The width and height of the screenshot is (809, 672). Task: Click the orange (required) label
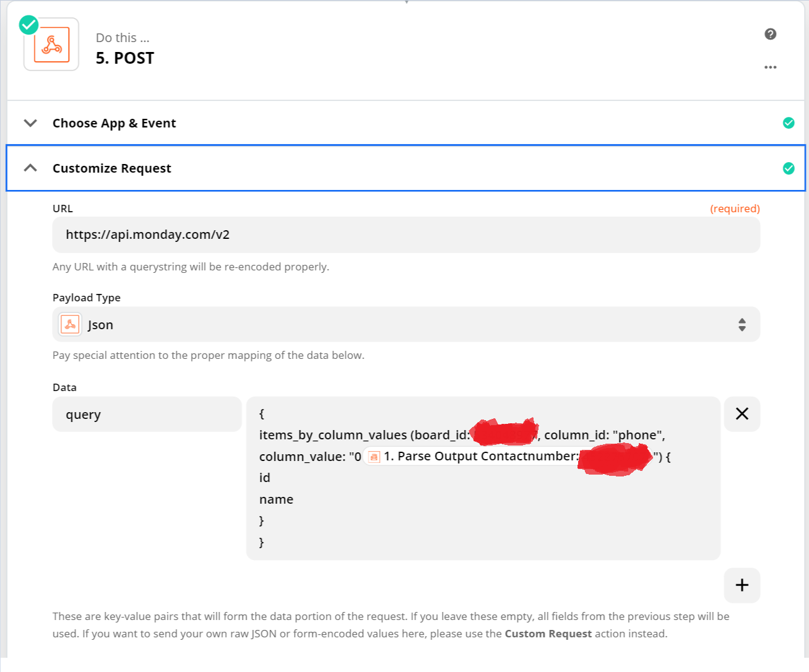tap(735, 209)
